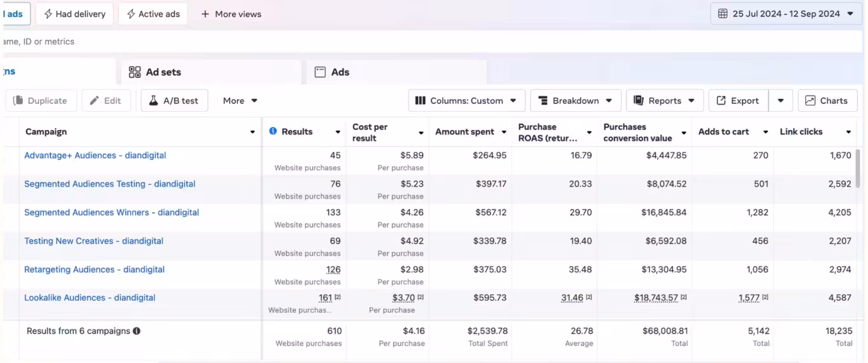868x363 pixels.
Task: Switch to the Ads tab
Action: [x=396, y=72]
